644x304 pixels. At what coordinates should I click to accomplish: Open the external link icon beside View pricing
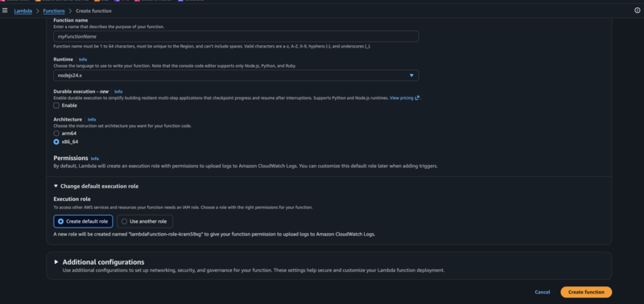pos(417,98)
